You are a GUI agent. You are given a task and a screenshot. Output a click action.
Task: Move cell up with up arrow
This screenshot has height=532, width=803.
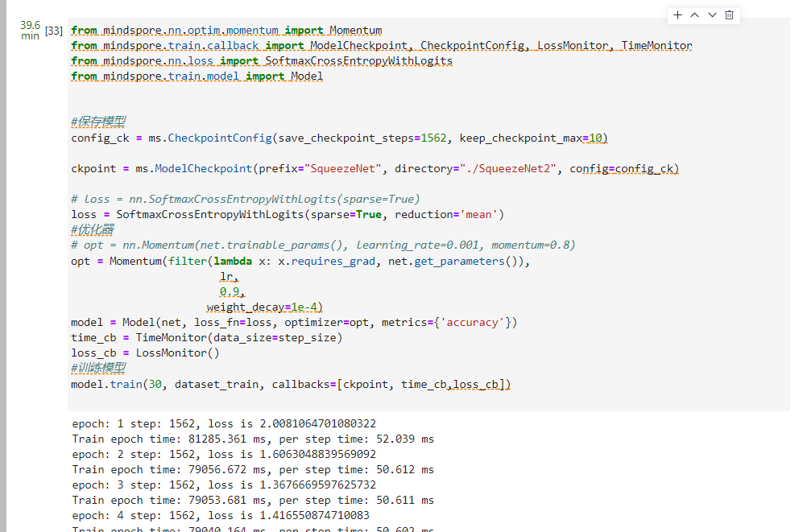(x=694, y=14)
